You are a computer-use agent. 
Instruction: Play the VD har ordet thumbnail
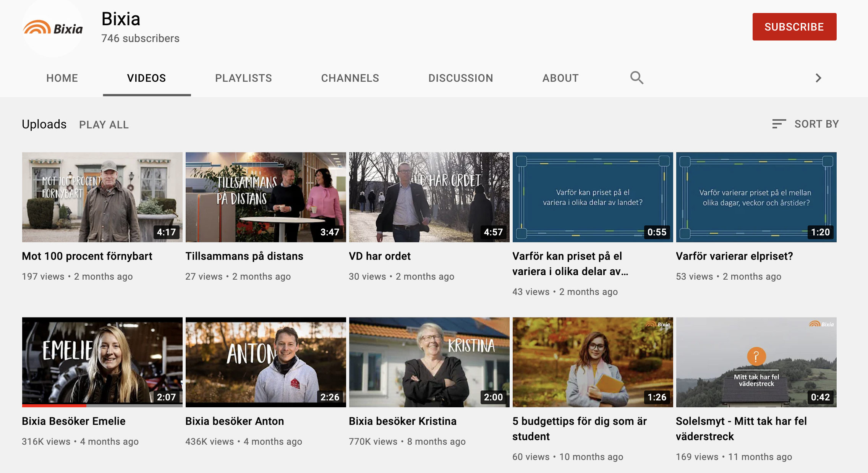429,197
